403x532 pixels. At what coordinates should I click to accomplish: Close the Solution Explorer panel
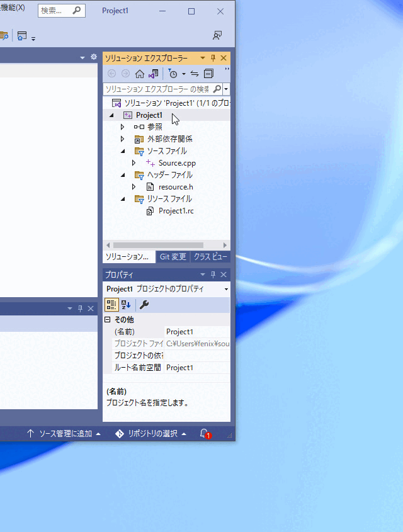[x=224, y=58]
